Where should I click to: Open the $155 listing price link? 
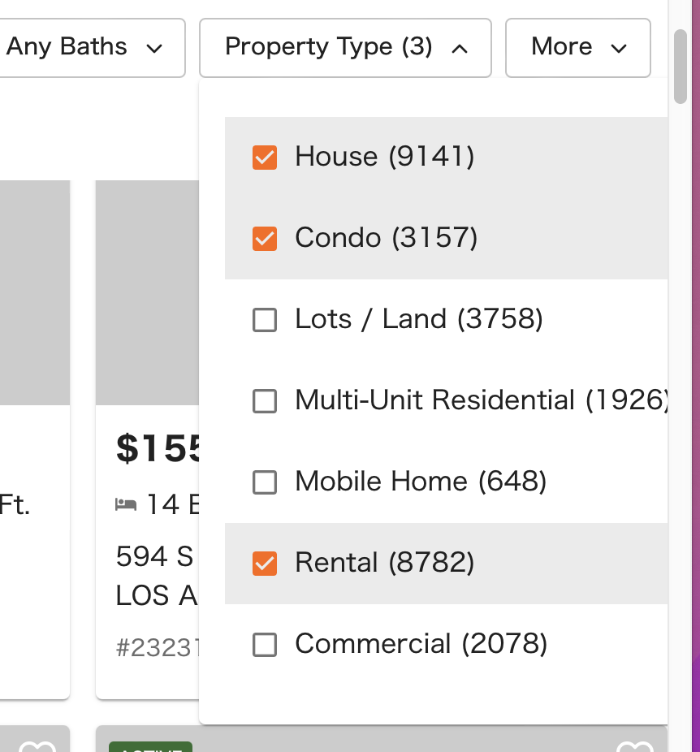tap(158, 448)
